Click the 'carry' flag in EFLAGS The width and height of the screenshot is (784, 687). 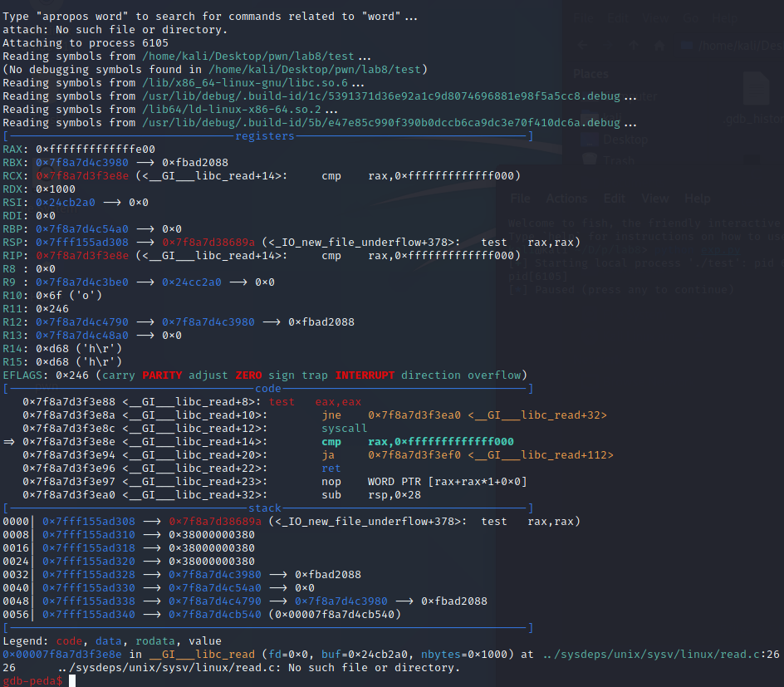(119, 375)
